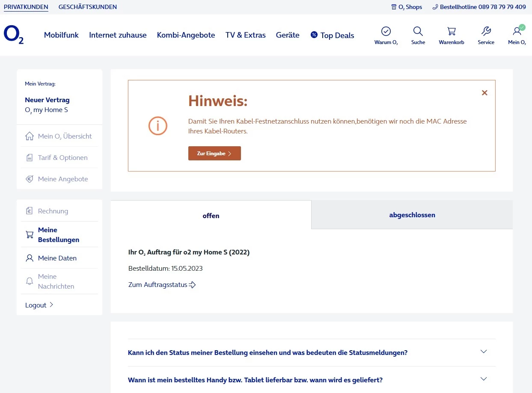
Task: Open the Geräte menu
Action: point(288,35)
